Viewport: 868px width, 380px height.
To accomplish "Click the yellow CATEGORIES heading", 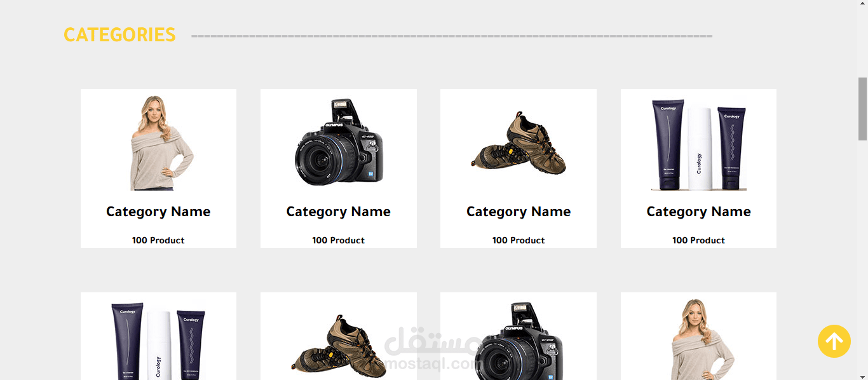I will click(x=119, y=35).
